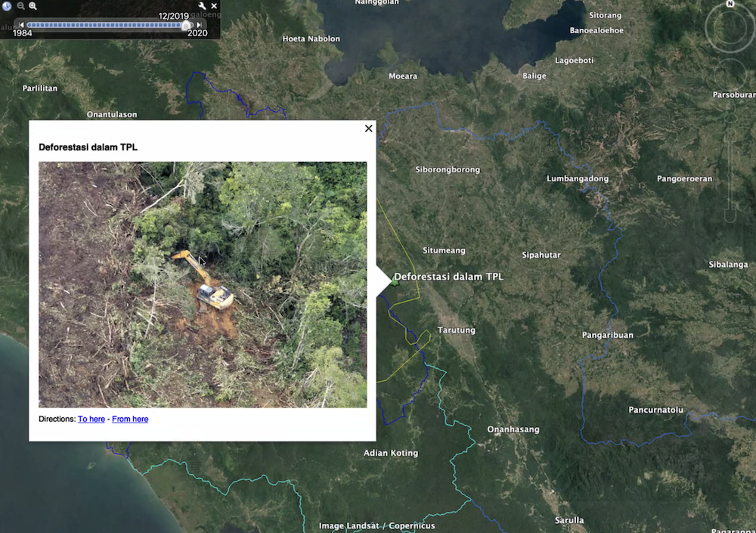The width and height of the screenshot is (756, 533).
Task: Open time slider wrench options
Action: pyautogui.click(x=202, y=6)
